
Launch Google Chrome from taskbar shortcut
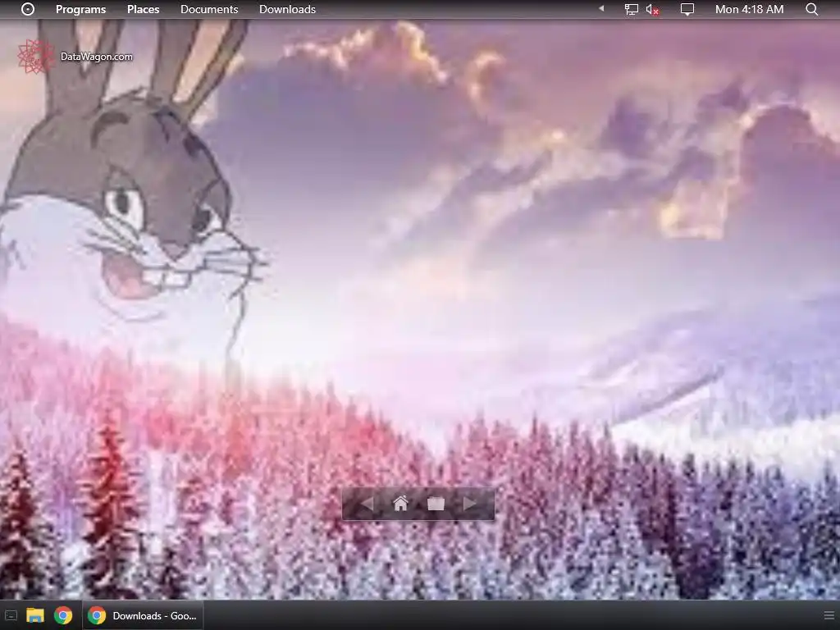click(63, 615)
